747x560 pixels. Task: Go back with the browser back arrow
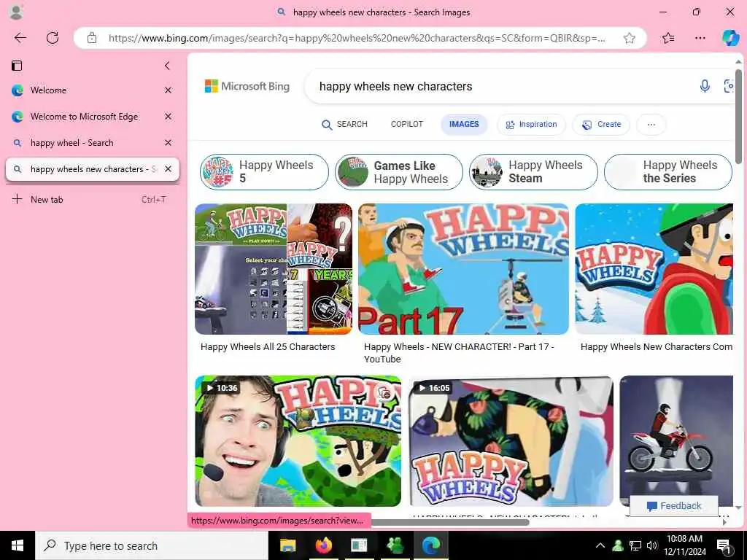click(x=20, y=38)
